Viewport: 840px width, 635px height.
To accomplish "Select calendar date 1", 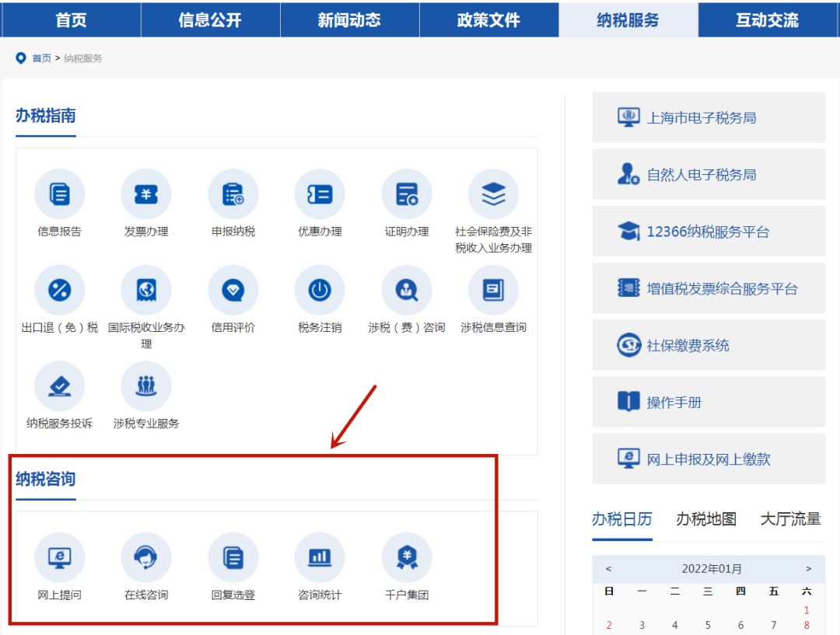I will [807, 610].
